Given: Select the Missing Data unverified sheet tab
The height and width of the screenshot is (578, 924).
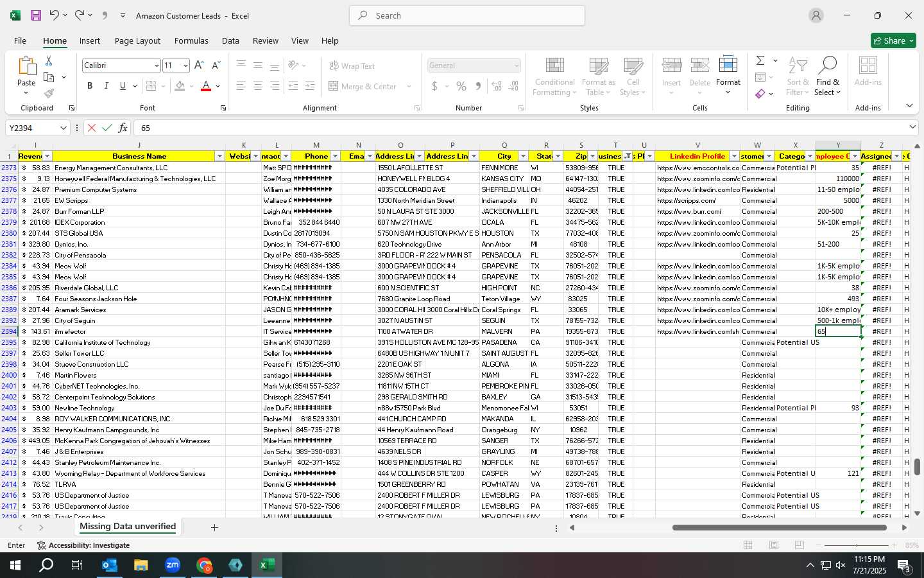Looking at the screenshot, I should [128, 527].
